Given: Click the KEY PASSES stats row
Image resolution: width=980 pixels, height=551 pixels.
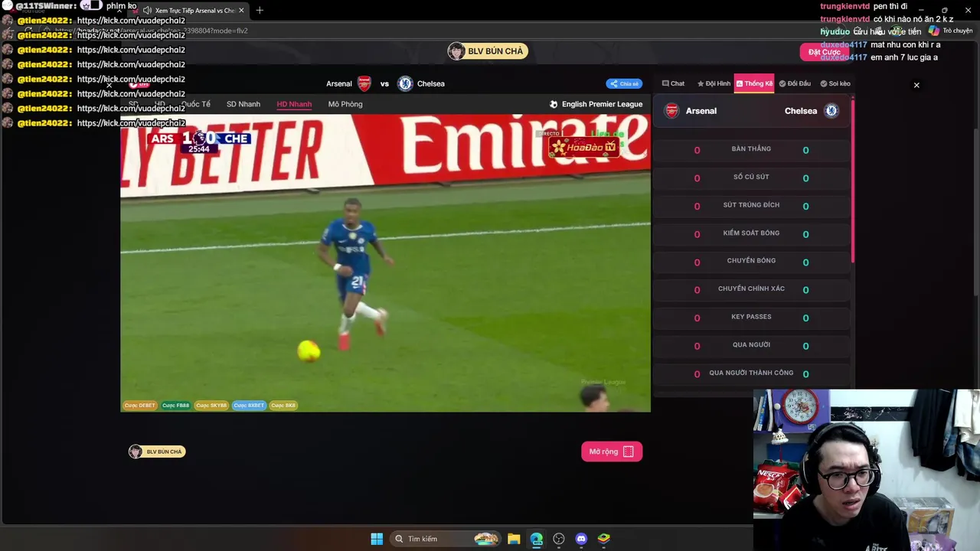Looking at the screenshot, I should tap(751, 318).
